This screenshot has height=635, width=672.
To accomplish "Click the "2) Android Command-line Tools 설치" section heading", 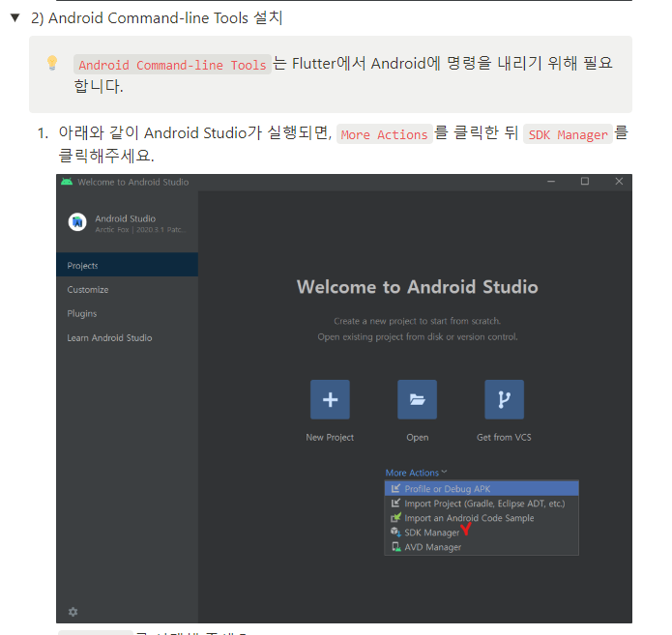I will (x=157, y=18).
